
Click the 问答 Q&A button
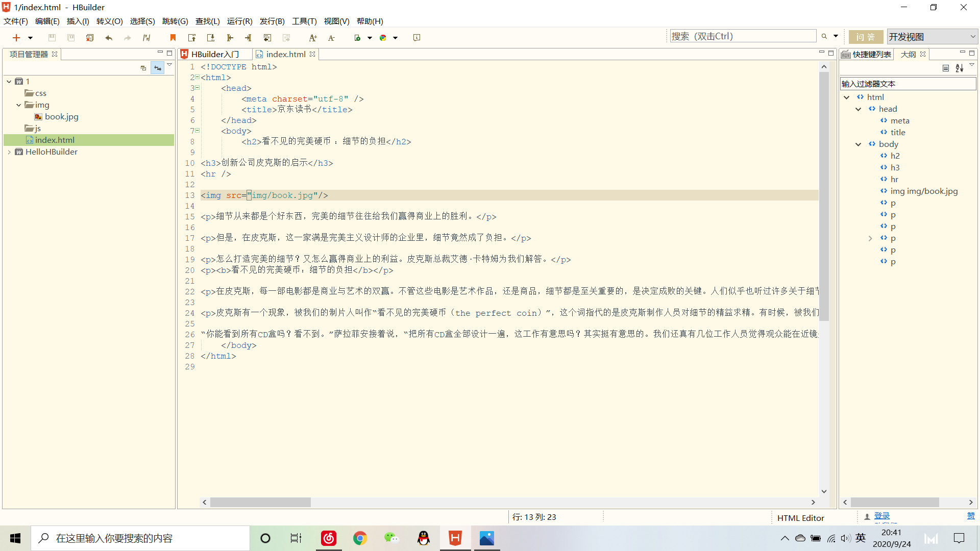[866, 37]
